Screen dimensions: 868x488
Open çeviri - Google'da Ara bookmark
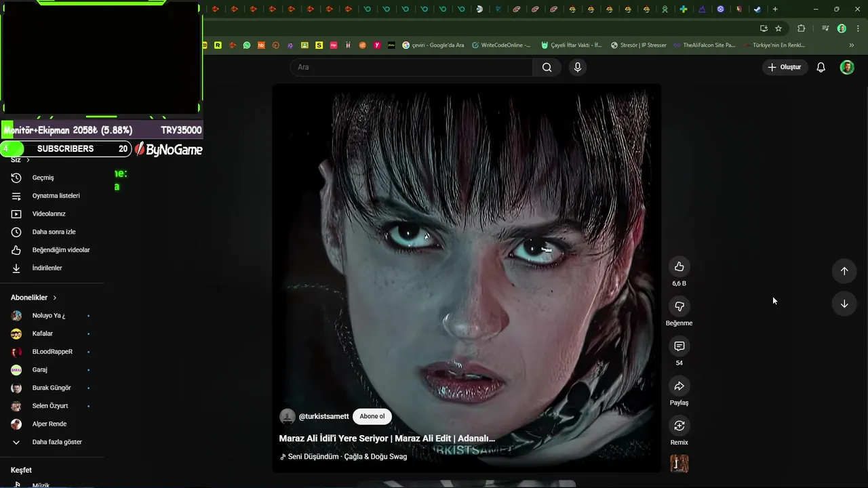433,45
